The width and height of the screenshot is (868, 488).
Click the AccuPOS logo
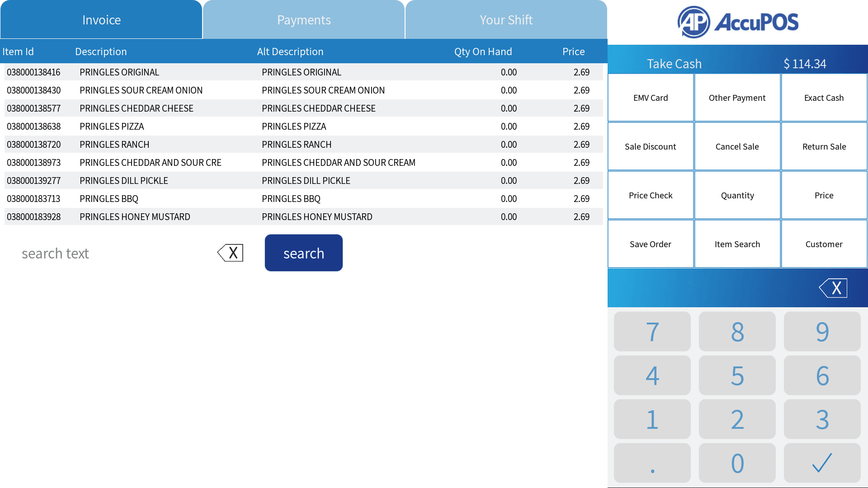(x=737, y=21)
